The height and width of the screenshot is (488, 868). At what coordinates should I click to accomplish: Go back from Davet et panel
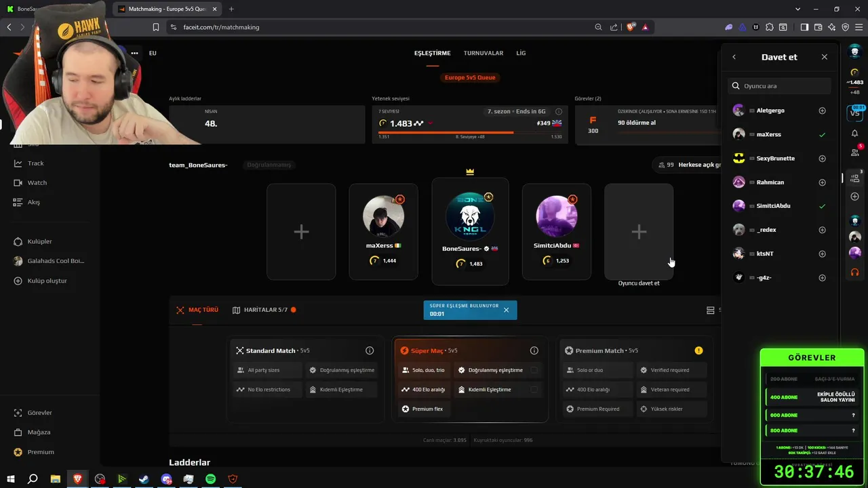(x=734, y=57)
